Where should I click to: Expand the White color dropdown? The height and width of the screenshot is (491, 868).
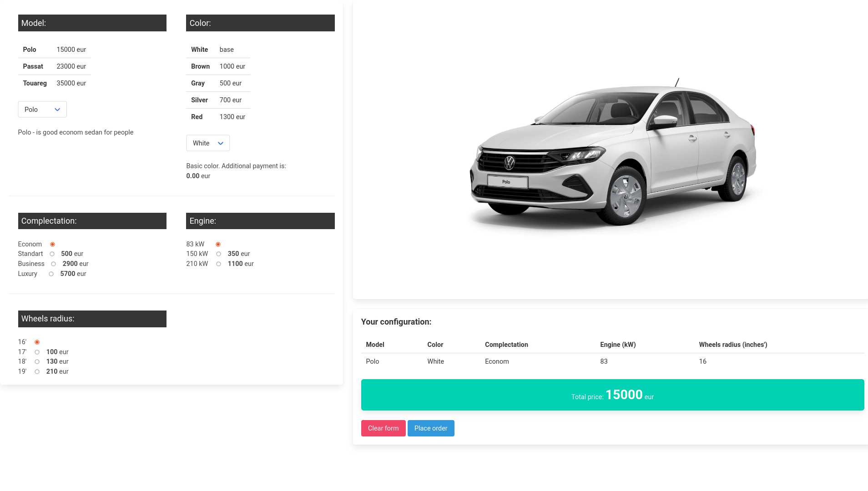[x=208, y=143]
